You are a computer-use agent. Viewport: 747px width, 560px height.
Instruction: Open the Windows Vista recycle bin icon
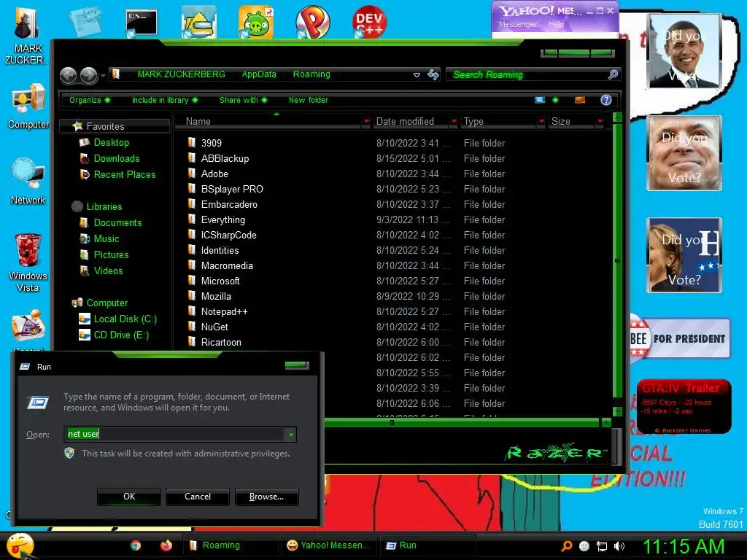[28, 262]
